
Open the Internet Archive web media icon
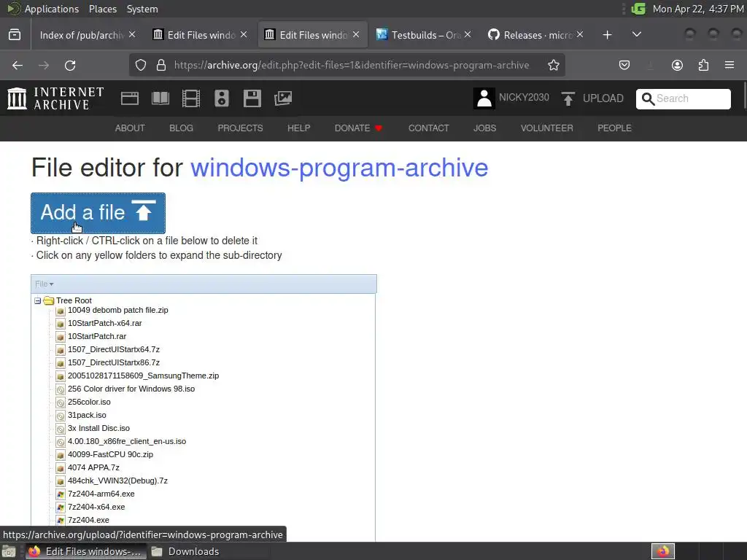pos(130,98)
